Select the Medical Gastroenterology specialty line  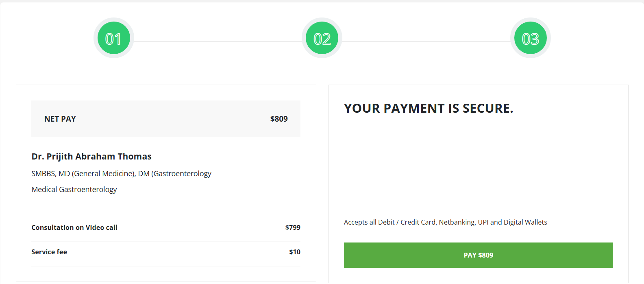74,190
